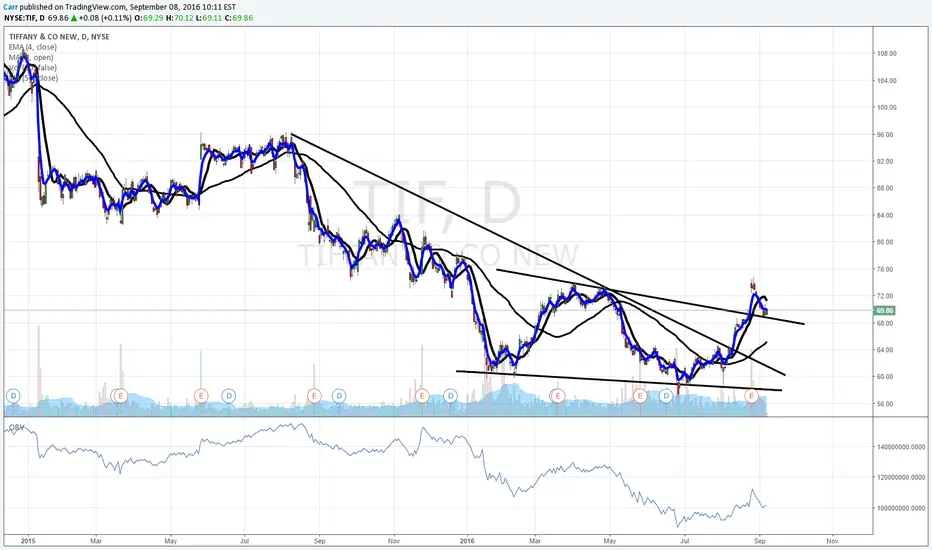This screenshot has height=550, width=932.
Task: Open the earnings E marker from late May 2016
Action: pyautogui.click(x=640, y=395)
